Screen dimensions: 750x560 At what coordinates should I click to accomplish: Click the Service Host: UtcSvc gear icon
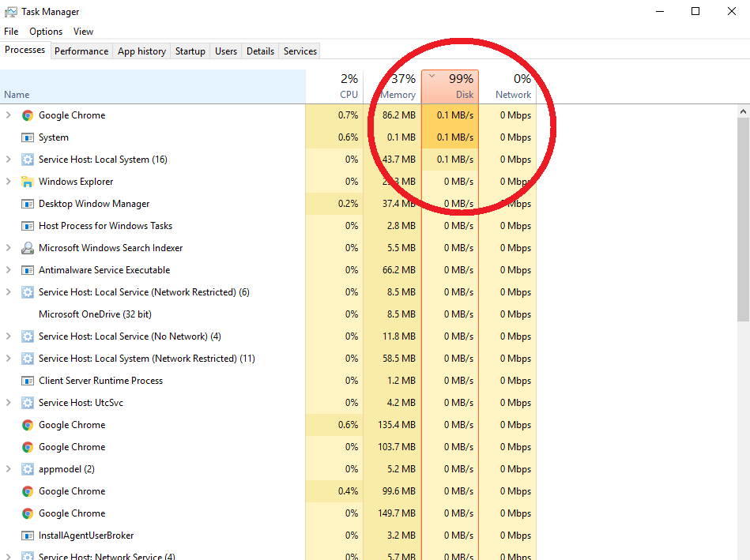pos(27,403)
